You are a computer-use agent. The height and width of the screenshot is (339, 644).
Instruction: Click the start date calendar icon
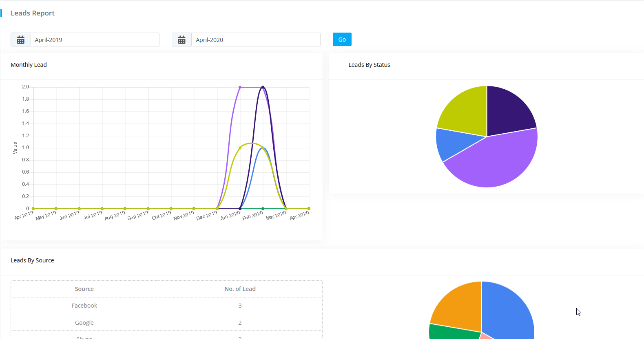click(21, 40)
